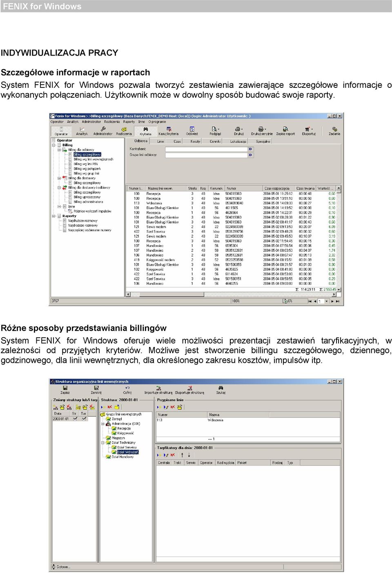Select Billing wg linii PIN tree item
The image size is (392, 573).
click(x=86, y=164)
